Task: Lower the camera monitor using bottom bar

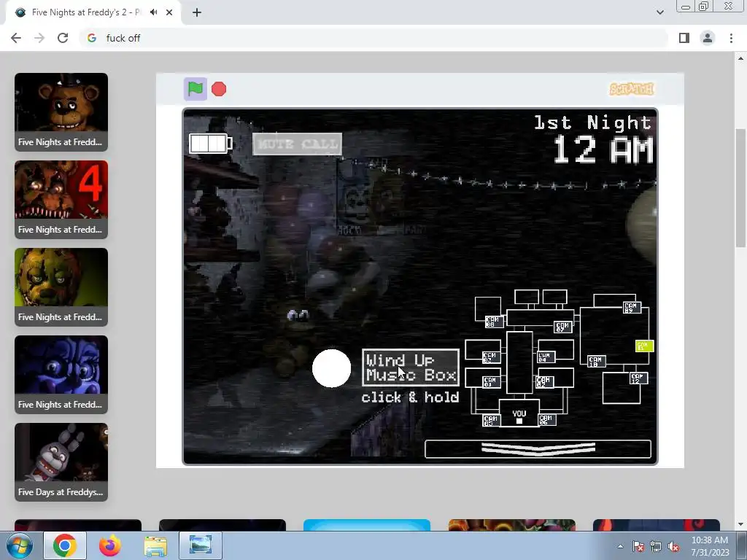Action: pyautogui.click(x=538, y=449)
